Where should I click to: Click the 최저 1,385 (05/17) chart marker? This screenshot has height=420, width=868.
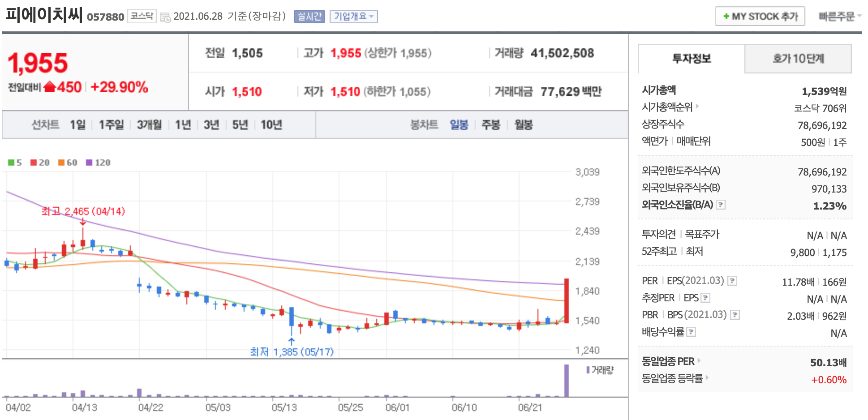(292, 352)
